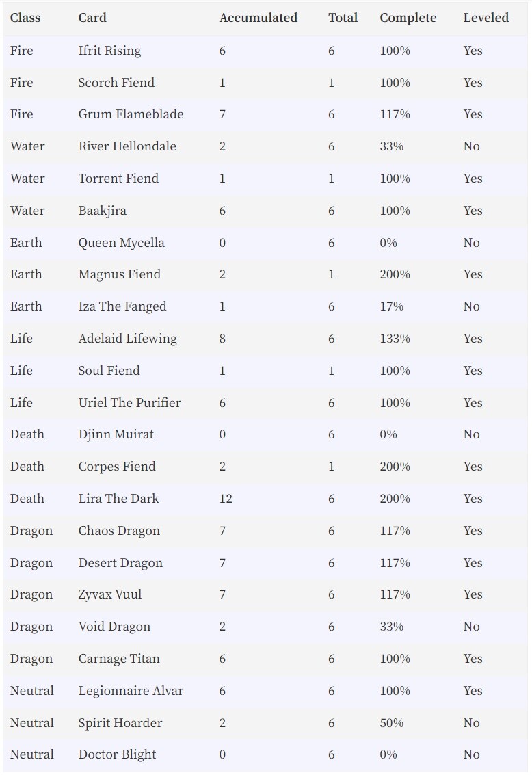Click the Total column header
The height and width of the screenshot is (775, 532).
click(x=343, y=18)
